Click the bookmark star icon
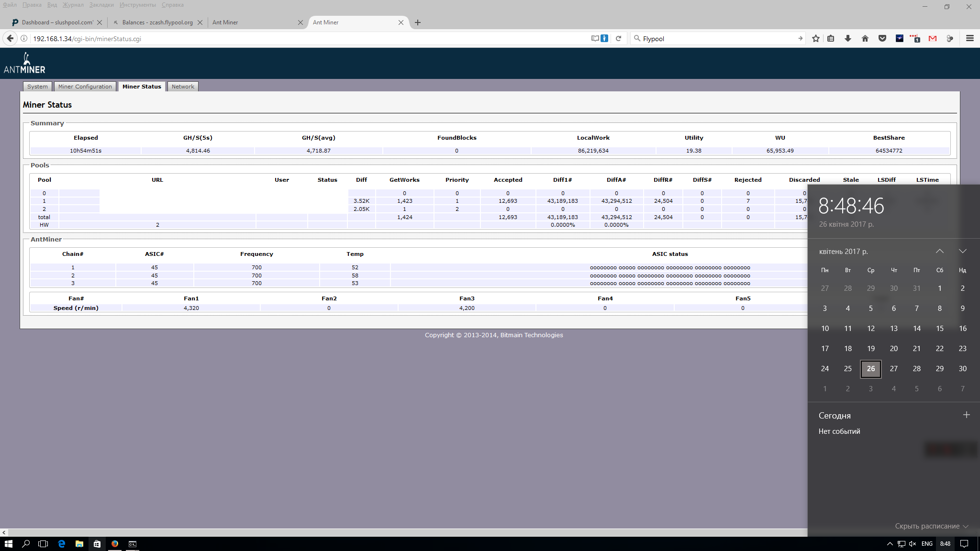980x551 pixels. [x=816, y=39]
